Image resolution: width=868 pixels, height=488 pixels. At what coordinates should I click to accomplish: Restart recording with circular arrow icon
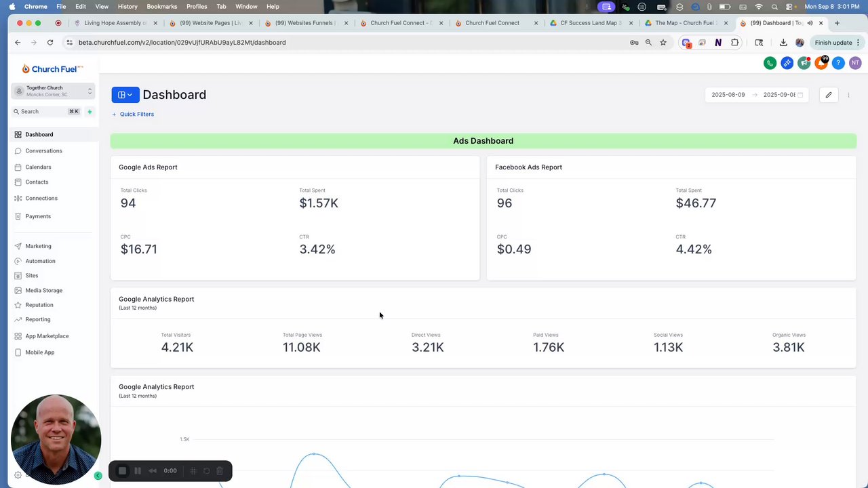pos(207,470)
